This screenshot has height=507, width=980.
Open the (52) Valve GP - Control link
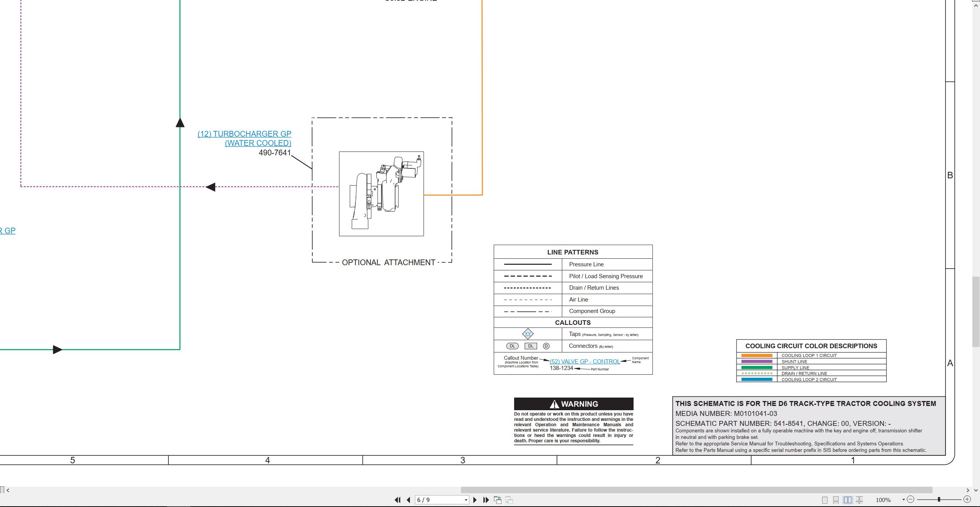coord(585,362)
